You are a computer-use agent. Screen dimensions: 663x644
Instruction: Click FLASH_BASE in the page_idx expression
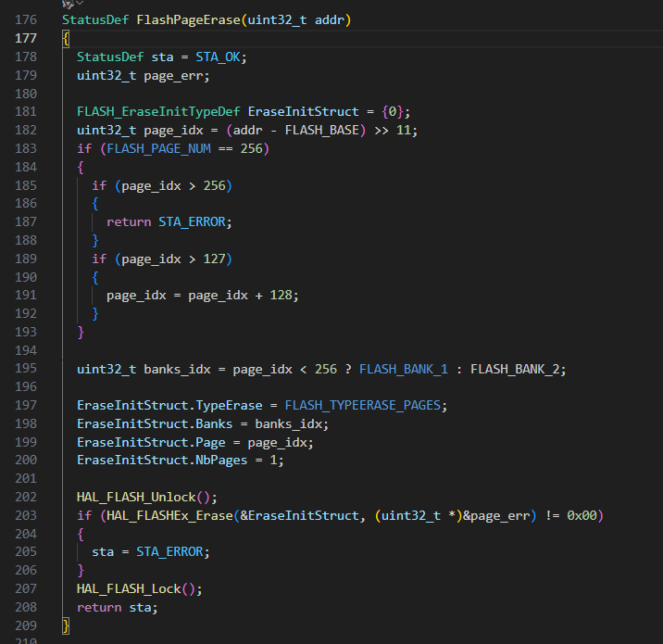321,130
